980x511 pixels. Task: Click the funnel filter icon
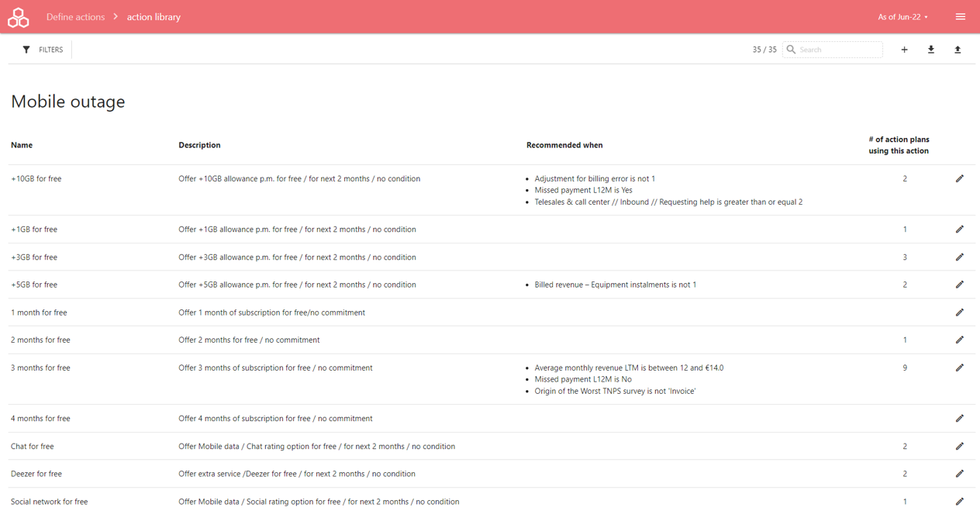26,50
